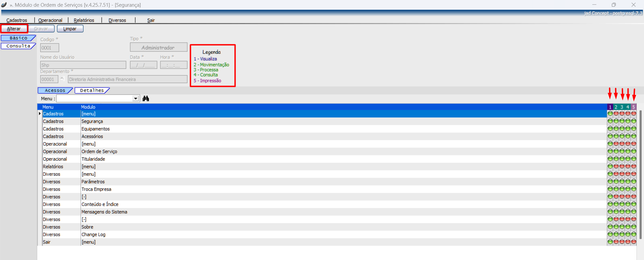Open the Menu filter dropdown
Screen dimensions: 644x260
(135, 99)
